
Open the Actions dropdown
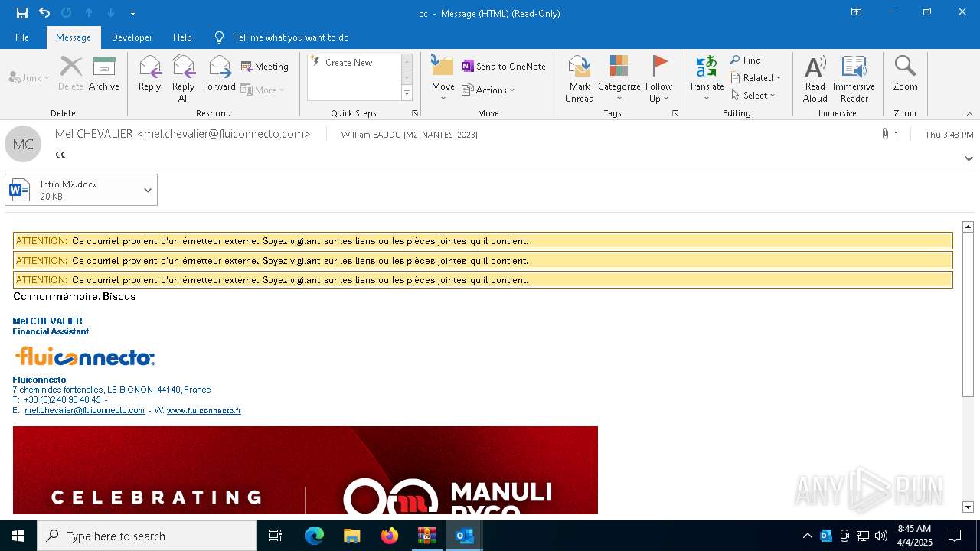tap(488, 90)
